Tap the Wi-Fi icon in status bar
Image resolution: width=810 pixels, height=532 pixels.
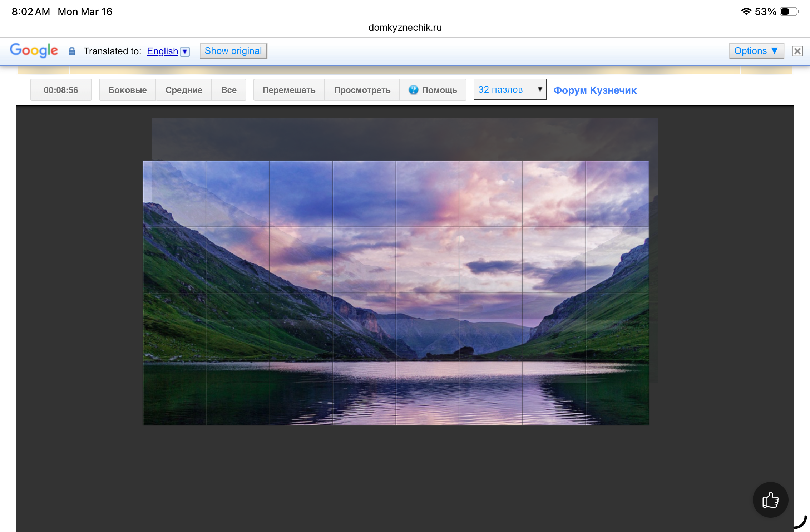pos(746,11)
